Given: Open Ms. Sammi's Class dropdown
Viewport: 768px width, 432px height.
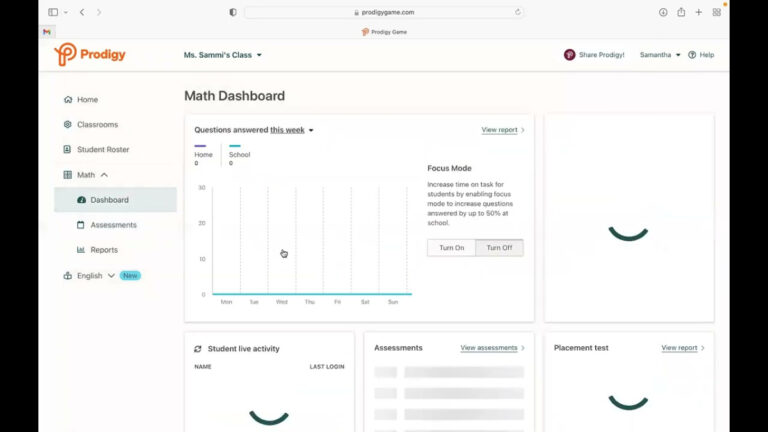Looking at the screenshot, I should click(223, 55).
